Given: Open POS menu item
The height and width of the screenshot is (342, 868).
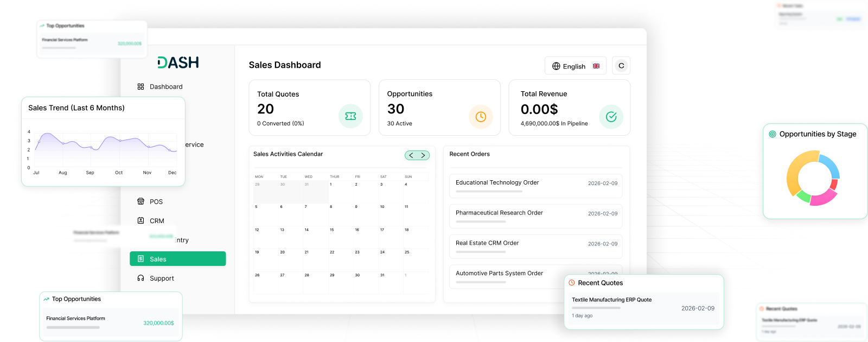Looking at the screenshot, I should tap(156, 202).
